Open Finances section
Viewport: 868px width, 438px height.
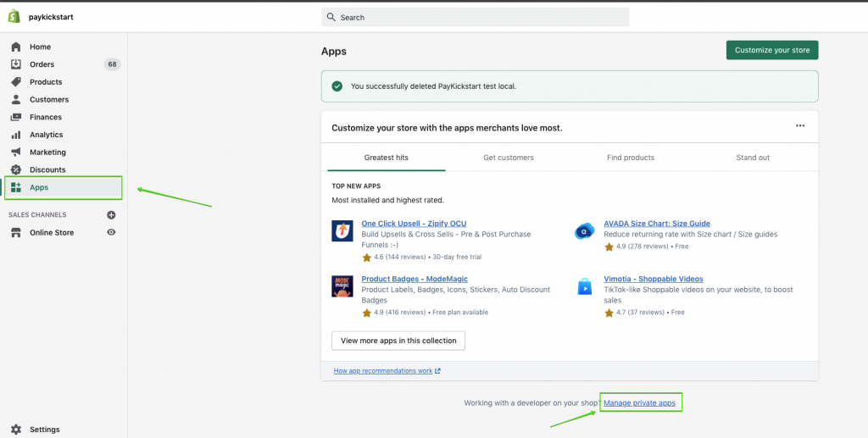pos(46,117)
